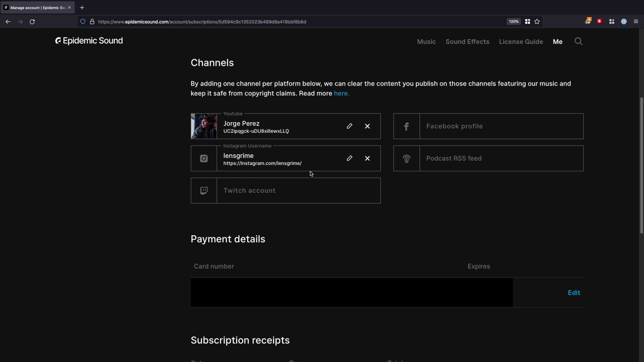Click the site padlock security icon
644x362 pixels.
(92, 22)
